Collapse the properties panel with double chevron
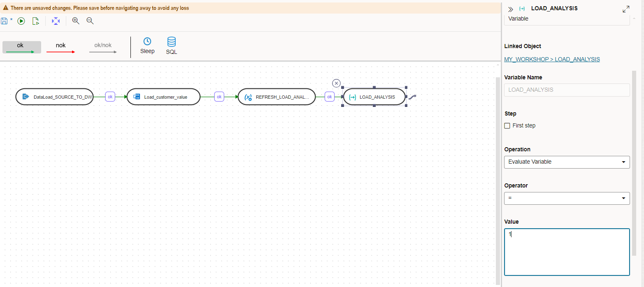Viewport: 644px width, 287px height. pos(511,9)
